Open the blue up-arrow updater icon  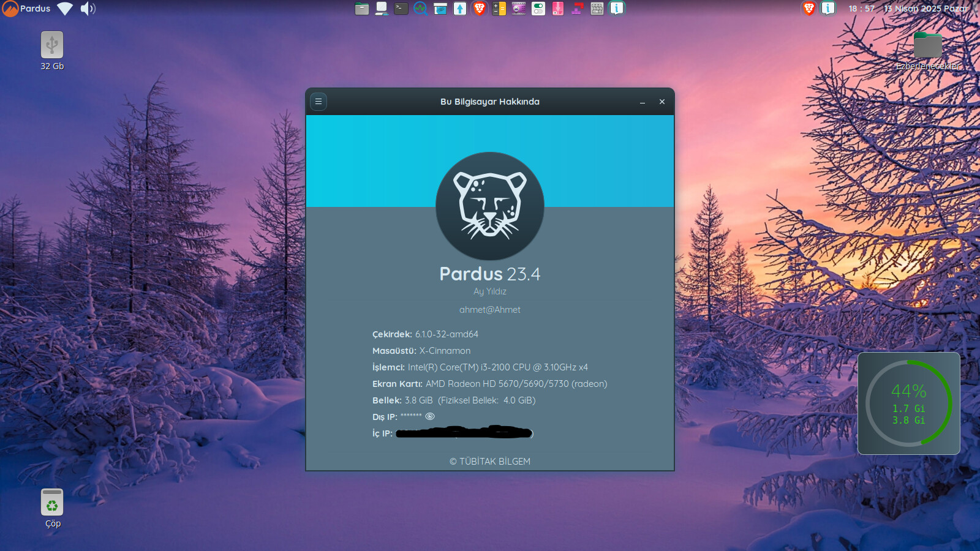[x=460, y=9]
